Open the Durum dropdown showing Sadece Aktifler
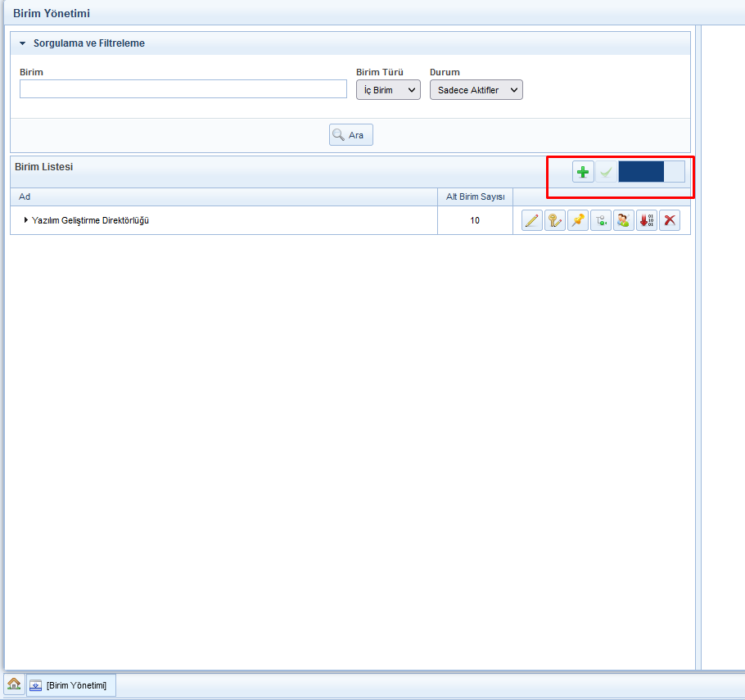The image size is (745, 700). [x=476, y=90]
